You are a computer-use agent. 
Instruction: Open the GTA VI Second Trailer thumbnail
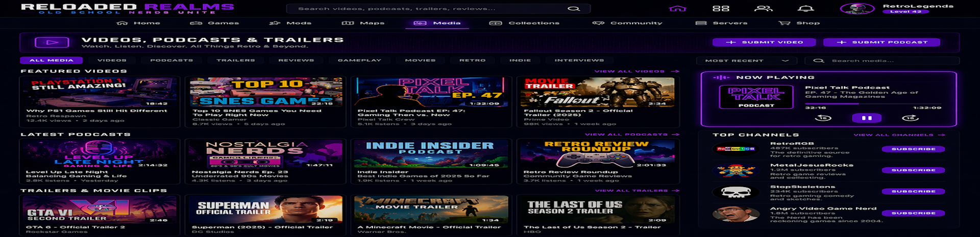101,209
